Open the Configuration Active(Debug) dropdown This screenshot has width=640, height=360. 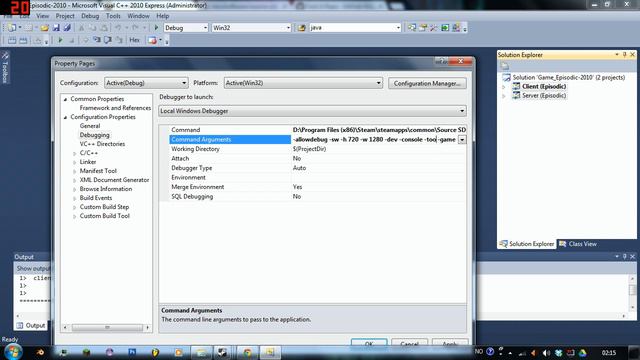point(146,83)
